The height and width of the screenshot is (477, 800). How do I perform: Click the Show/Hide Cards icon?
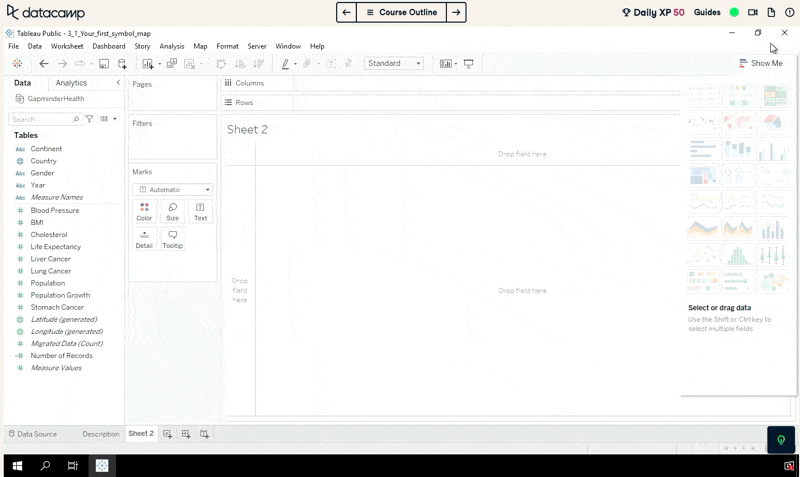pos(446,64)
